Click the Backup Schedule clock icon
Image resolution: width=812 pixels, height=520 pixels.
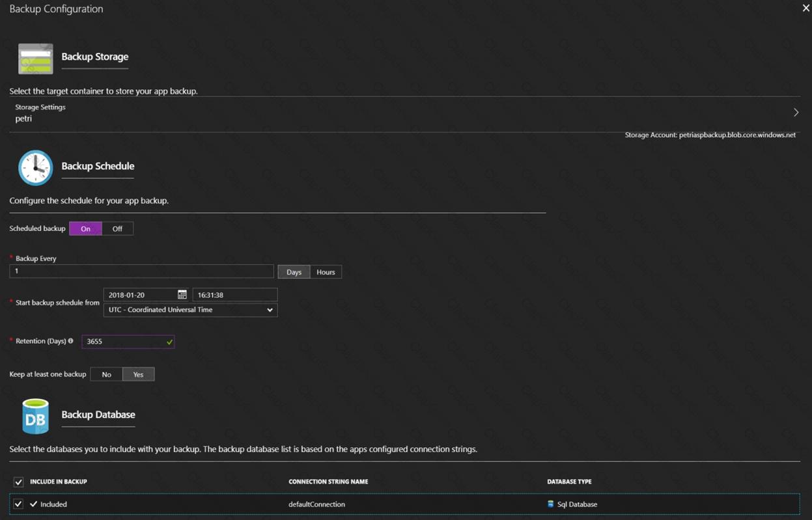tap(35, 167)
